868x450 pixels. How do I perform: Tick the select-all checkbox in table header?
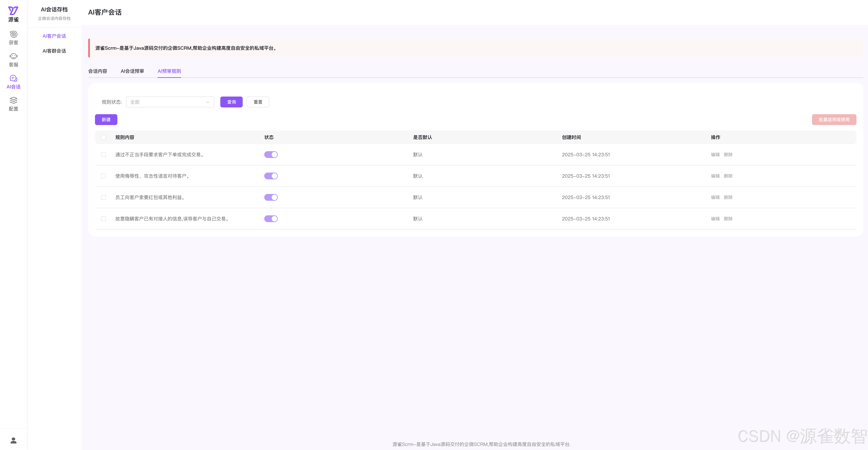pos(103,137)
